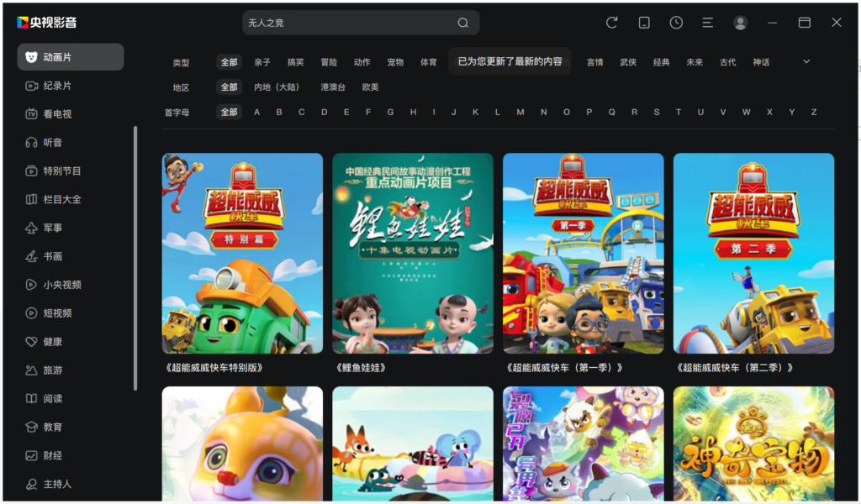861x504 pixels.
Task: Open 军事 sidebar section
Action: [52, 228]
